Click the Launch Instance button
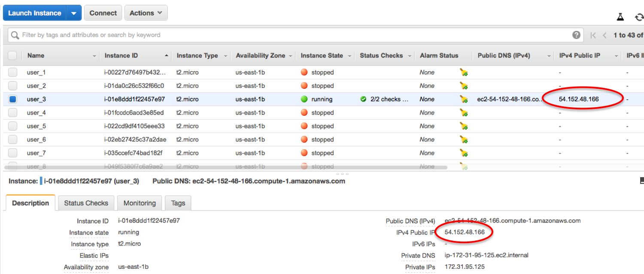 click(34, 13)
